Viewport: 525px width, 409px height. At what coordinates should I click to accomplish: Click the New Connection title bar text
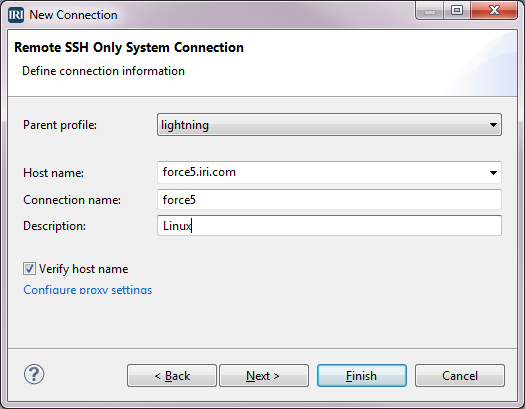(x=73, y=15)
